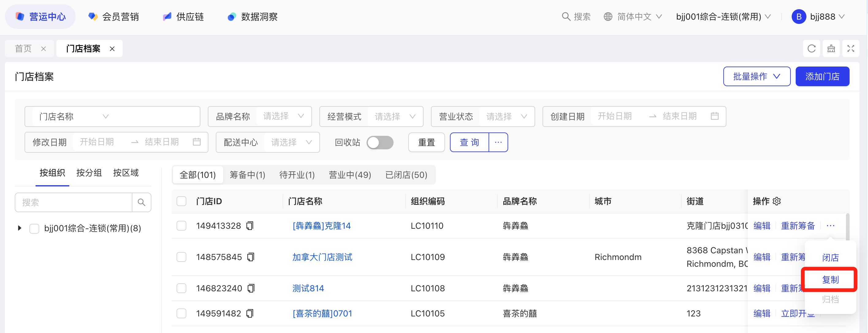Screen dimensions: 868x333
Task: Tick checkbox for bjj001综合-连锁(常用) organization
Action: 34,228
